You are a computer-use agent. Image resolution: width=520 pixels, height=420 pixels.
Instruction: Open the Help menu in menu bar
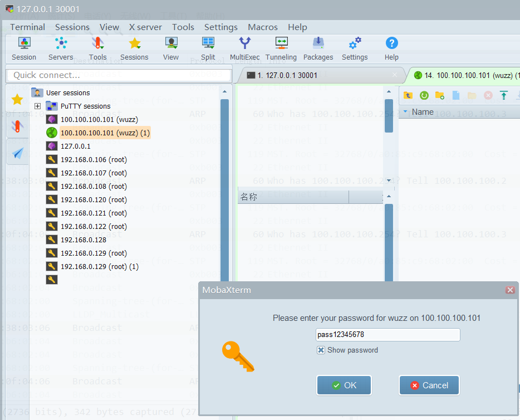click(297, 27)
